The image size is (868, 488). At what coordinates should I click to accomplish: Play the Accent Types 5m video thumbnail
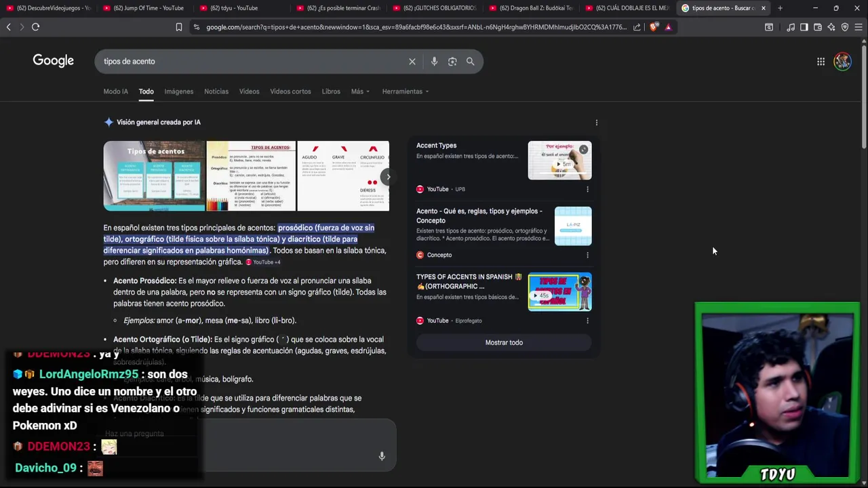coord(559,161)
